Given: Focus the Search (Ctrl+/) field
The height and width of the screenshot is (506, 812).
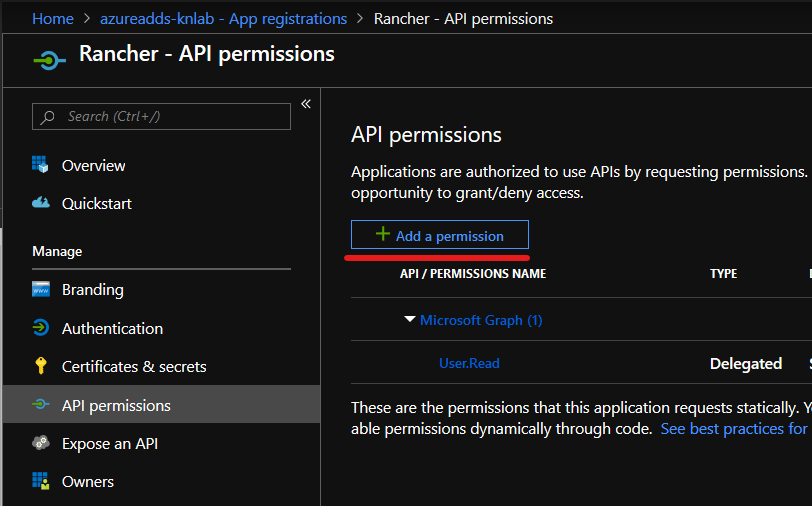Looking at the screenshot, I should (x=161, y=117).
